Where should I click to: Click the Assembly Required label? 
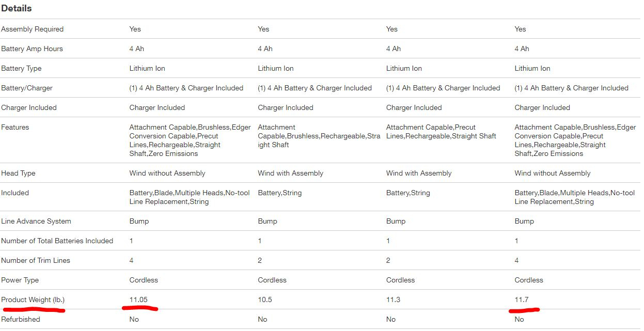[x=33, y=29]
